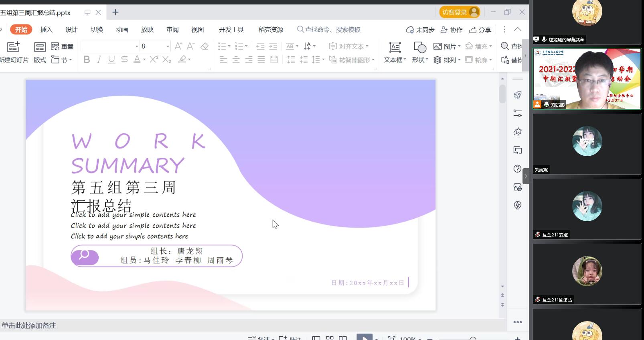
Task: Apply the font color A button
Action: click(137, 59)
